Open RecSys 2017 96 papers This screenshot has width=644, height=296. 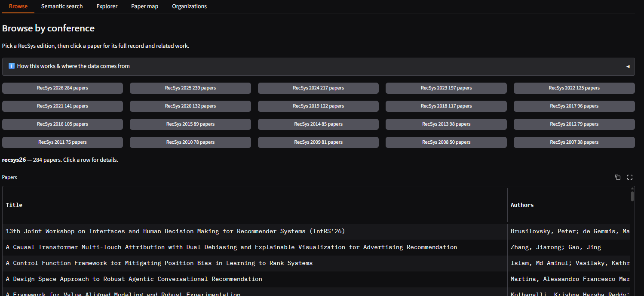point(574,106)
